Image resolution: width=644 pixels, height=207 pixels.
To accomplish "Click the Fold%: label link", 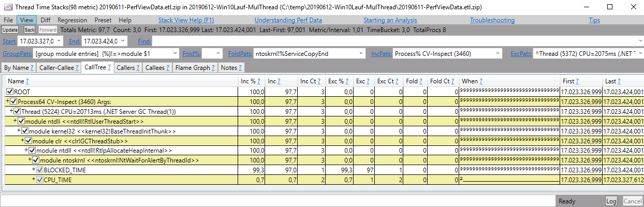I will pyautogui.click(x=191, y=53).
